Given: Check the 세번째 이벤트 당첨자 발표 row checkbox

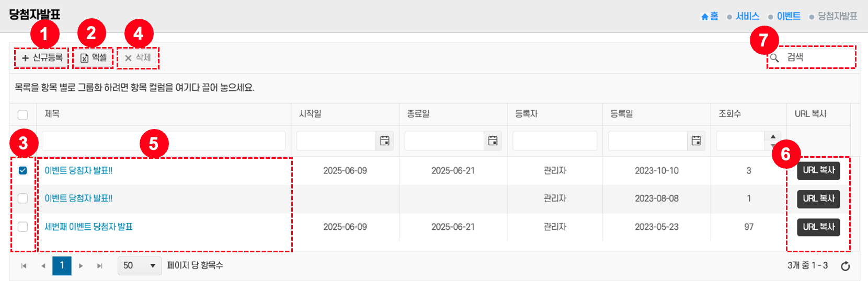Looking at the screenshot, I should click(23, 227).
